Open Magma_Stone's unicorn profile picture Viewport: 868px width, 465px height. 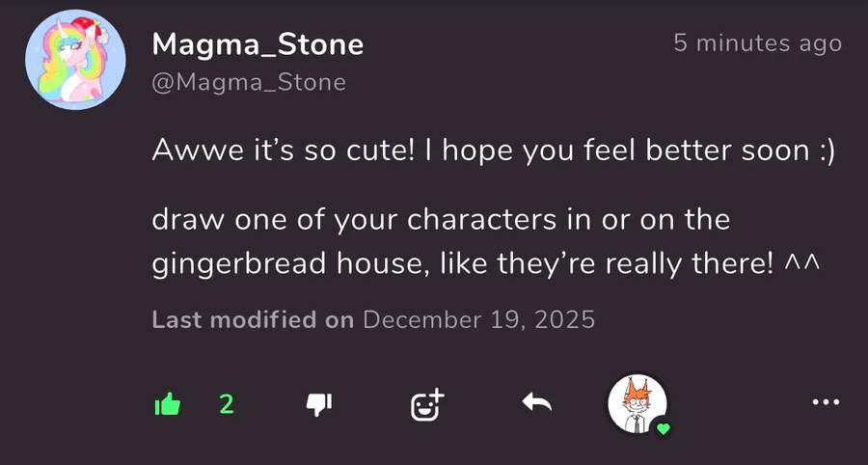73,63
